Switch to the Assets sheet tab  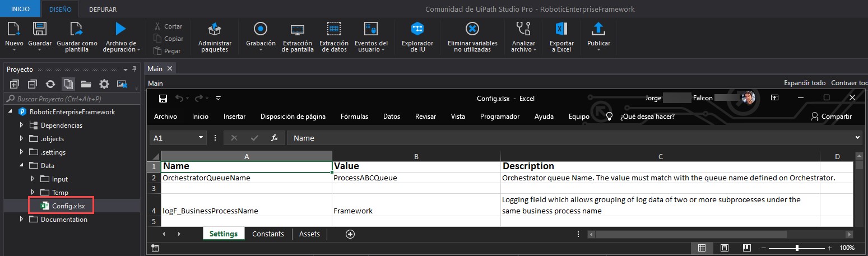point(309,234)
